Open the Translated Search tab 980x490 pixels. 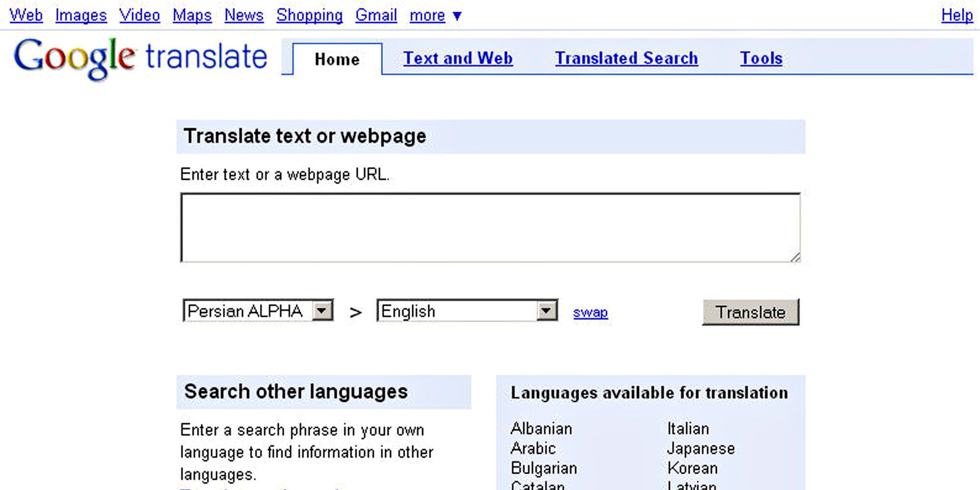626,58
